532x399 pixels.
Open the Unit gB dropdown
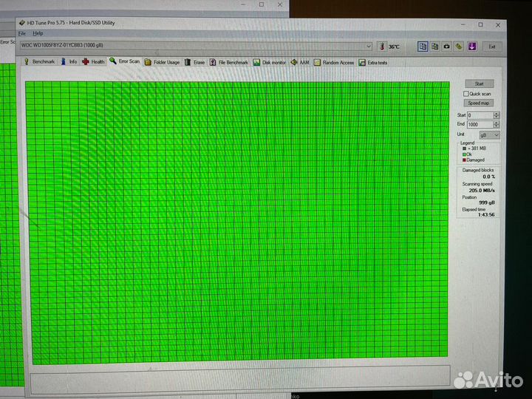(490, 135)
